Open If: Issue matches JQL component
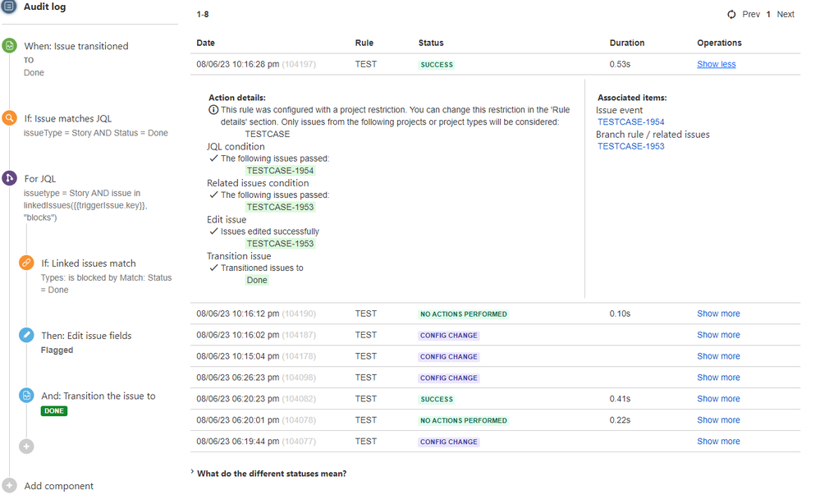The image size is (820, 504). click(67, 119)
